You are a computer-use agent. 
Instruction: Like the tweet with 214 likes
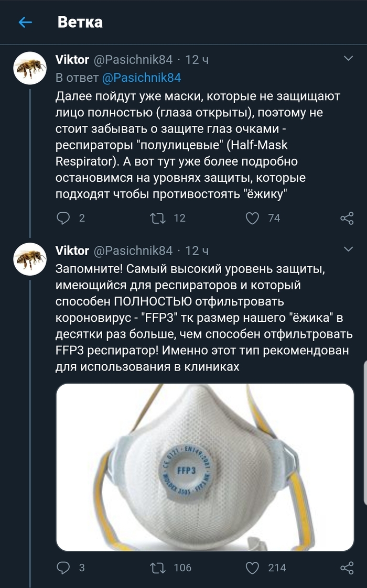tap(253, 568)
